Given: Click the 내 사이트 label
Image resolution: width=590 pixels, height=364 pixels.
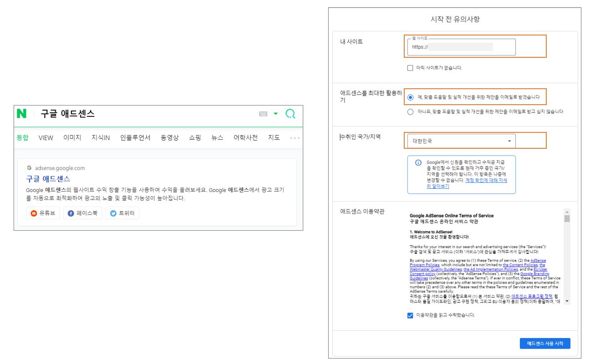Looking at the screenshot, I should coord(351,41).
